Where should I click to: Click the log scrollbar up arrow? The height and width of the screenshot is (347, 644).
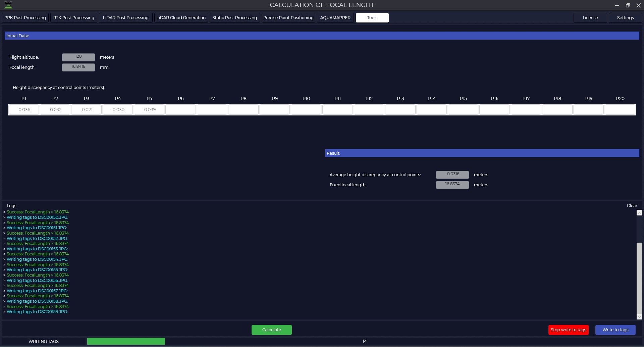tap(639, 213)
